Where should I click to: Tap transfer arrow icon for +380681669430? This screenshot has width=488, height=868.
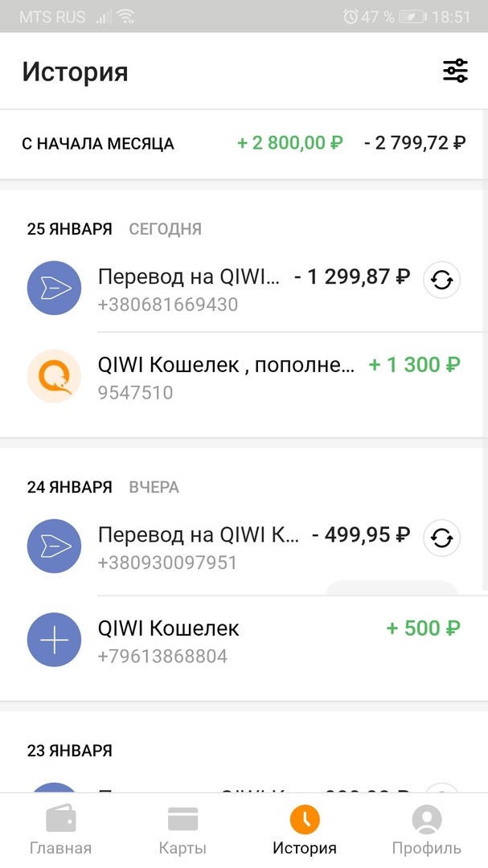click(55, 288)
